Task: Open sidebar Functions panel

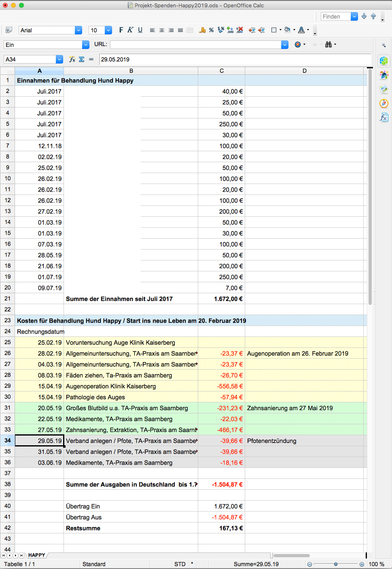Action: (384, 117)
